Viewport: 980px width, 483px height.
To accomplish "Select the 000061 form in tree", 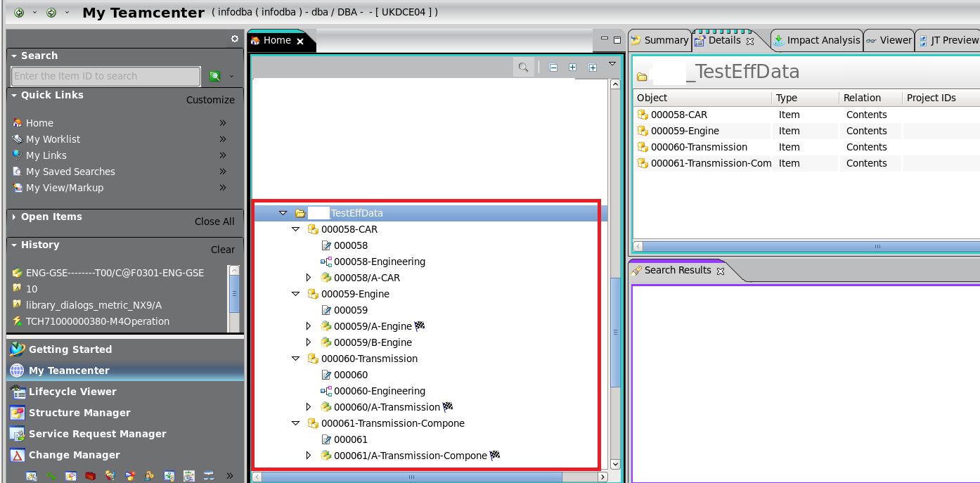I will [x=351, y=439].
